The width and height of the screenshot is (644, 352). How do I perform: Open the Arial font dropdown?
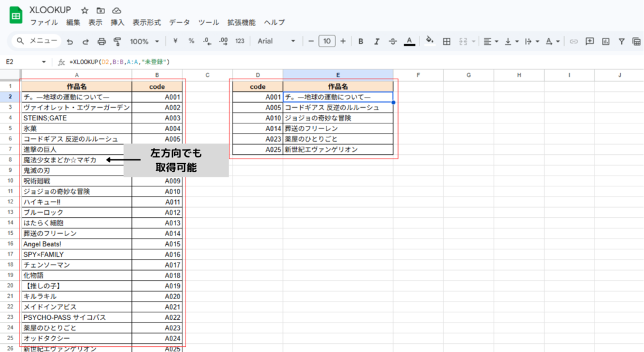pyautogui.click(x=275, y=42)
